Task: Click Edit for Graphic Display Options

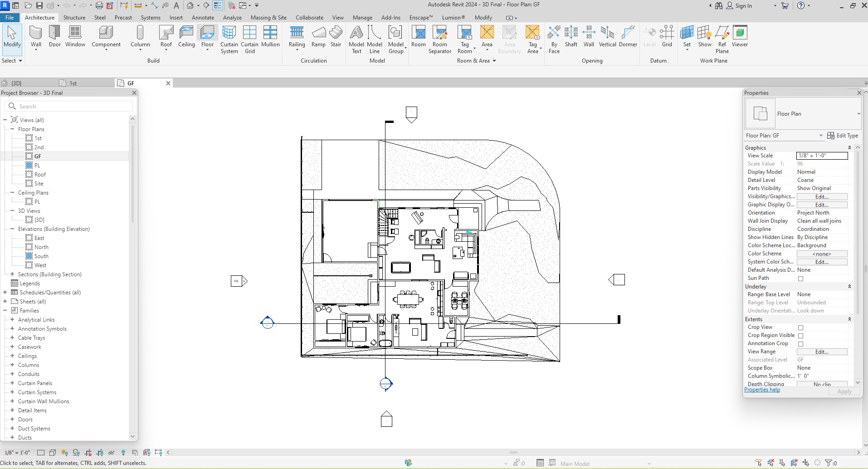Action: click(x=822, y=205)
